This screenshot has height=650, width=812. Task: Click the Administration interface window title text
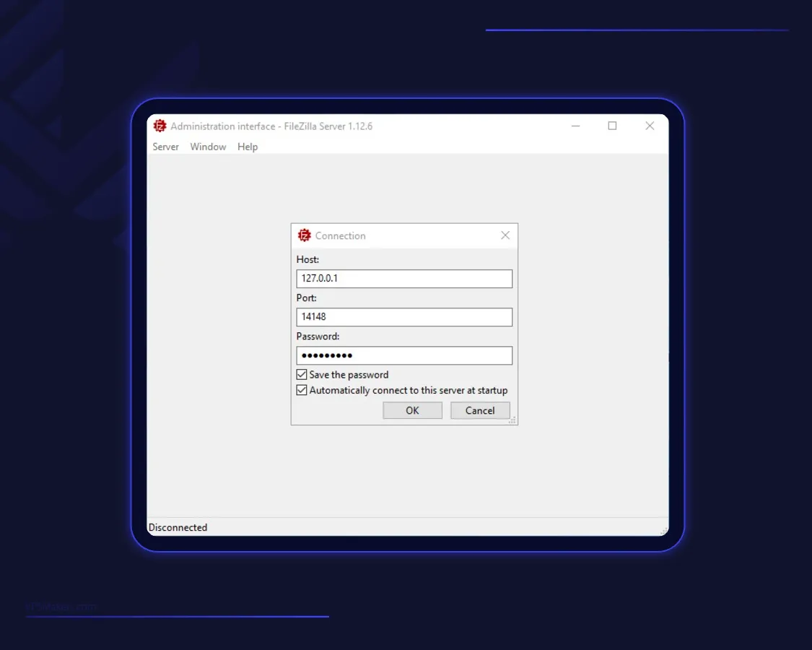click(271, 126)
